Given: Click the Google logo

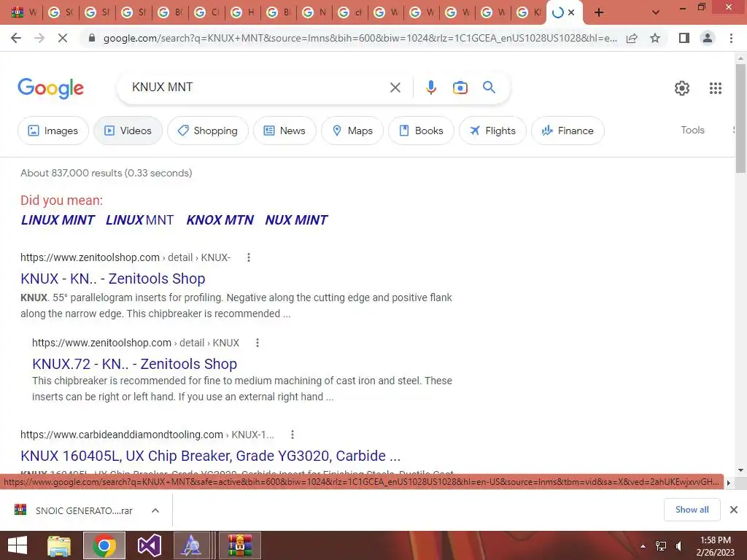Looking at the screenshot, I should 50,88.
